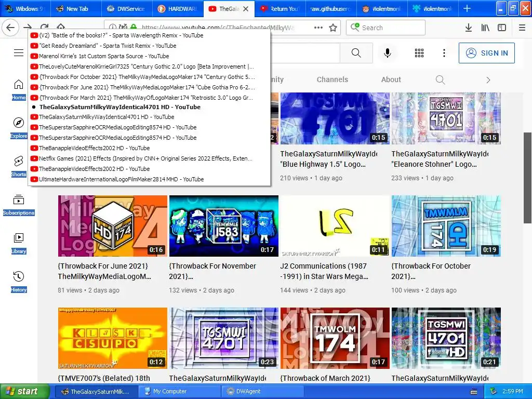Switch to the HARDWAR browser tab
532x399 pixels.
[x=178, y=9]
